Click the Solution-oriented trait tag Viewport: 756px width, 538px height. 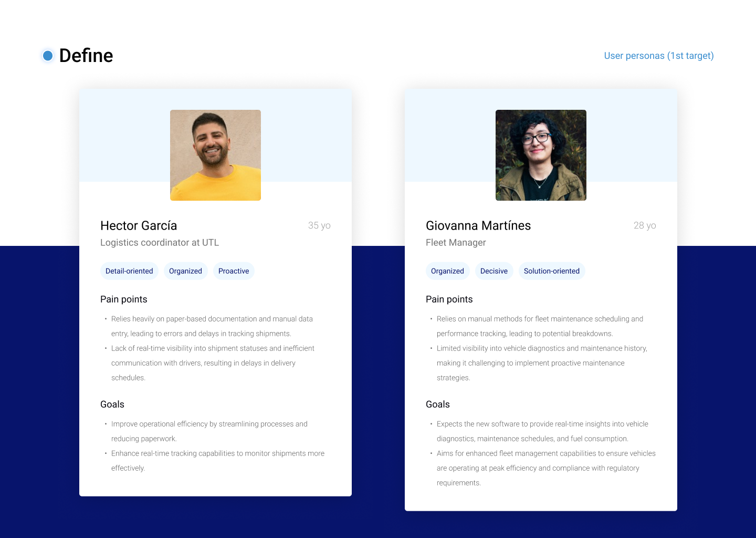click(x=551, y=271)
